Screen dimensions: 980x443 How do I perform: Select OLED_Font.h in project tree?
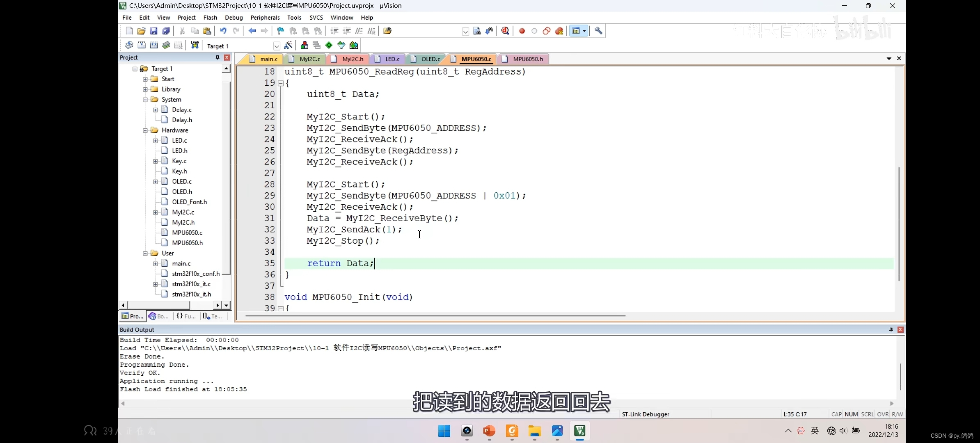189,202
